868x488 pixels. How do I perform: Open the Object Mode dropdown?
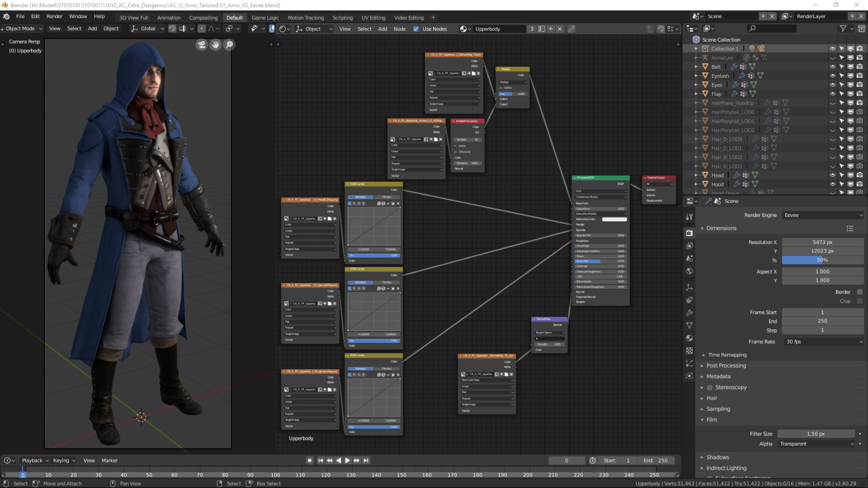pyautogui.click(x=23, y=29)
